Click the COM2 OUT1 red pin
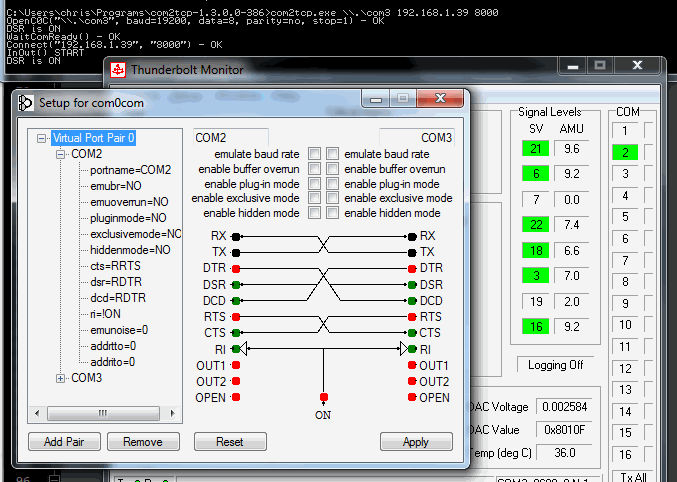 (x=236, y=365)
